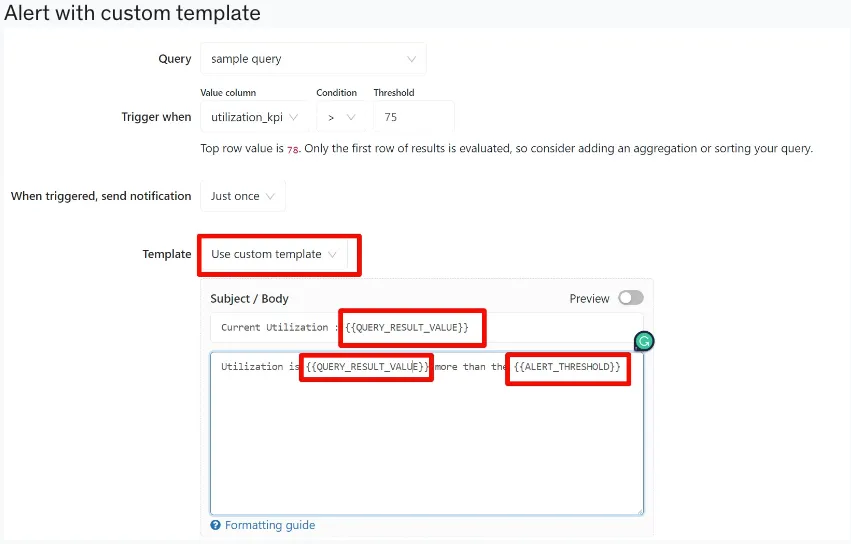The image size is (851, 544).
Task: Click the ALERT_THRESHOLD variable in the body
Action: coord(567,367)
